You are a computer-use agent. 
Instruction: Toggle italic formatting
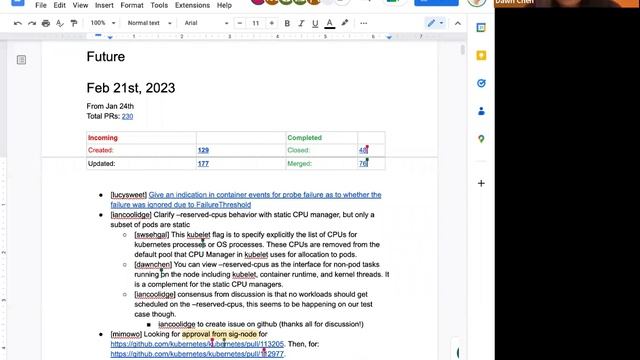[x=301, y=23]
